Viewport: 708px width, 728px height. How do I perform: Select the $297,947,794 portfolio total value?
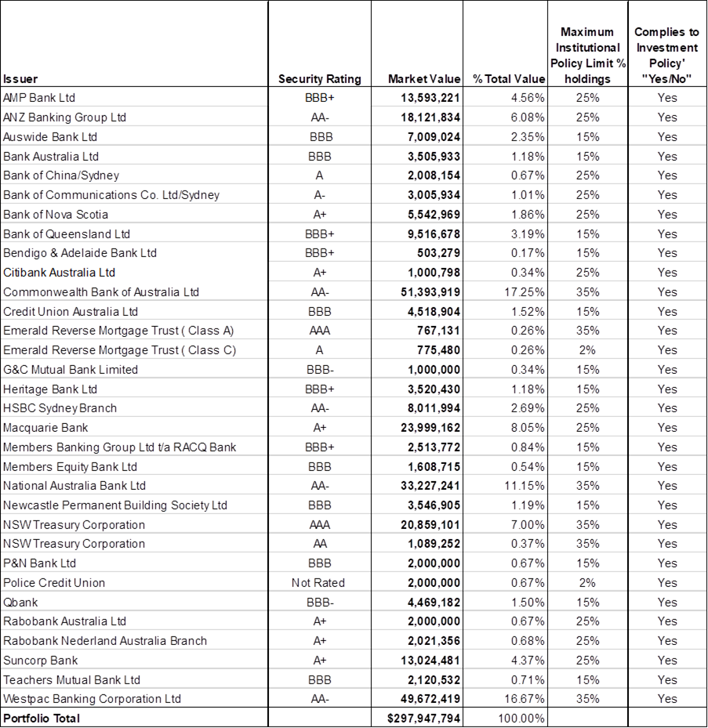[x=423, y=719]
